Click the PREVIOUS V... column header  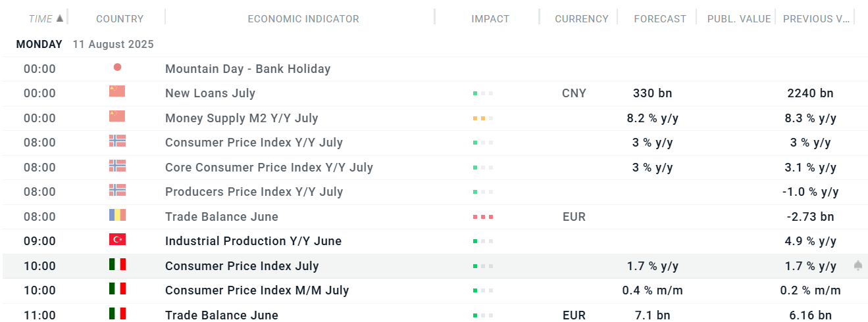click(x=817, y=19)
